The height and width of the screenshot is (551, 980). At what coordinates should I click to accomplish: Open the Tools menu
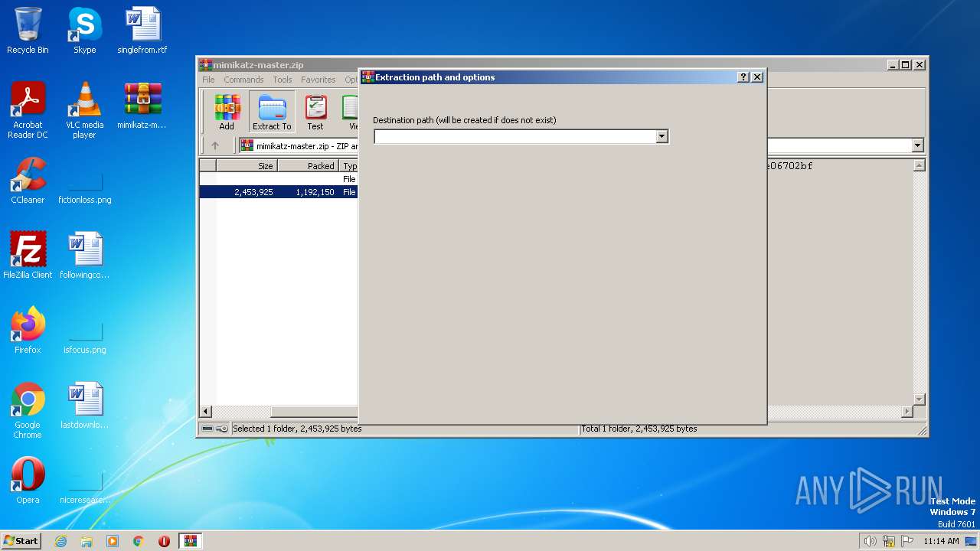pos(283,80)
